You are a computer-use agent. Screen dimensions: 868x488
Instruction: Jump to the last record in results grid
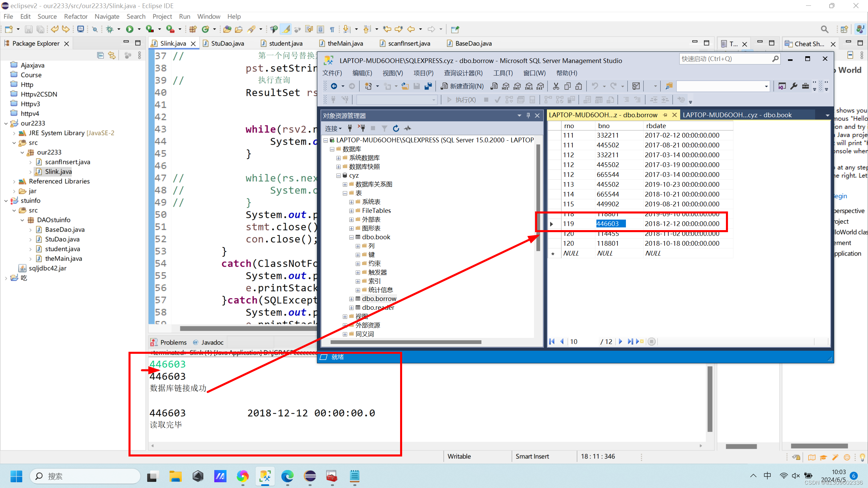tap(630, 341)
